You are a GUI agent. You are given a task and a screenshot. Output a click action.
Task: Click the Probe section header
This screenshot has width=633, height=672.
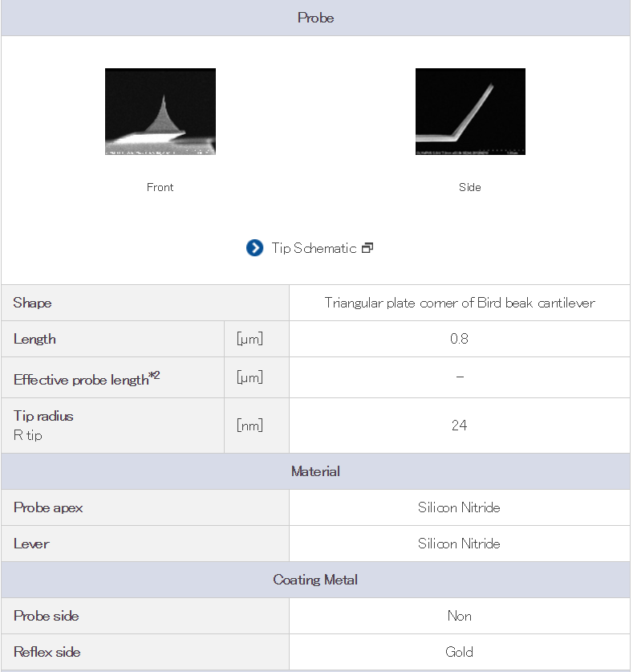click(316, 18)
